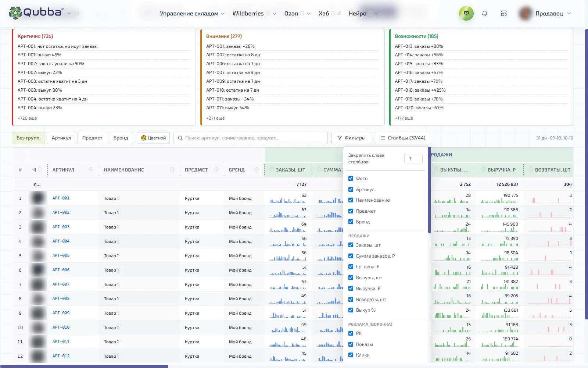Open the Продавец account dropdown
The width and height of the screenshot is (588, 368).
click(x=553, y=14)
